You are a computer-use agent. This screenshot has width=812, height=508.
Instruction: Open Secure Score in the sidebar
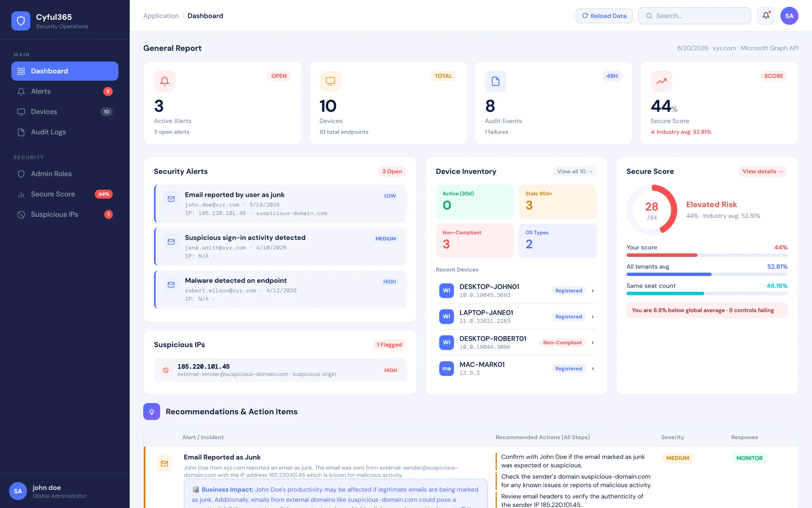coord(65,194)
